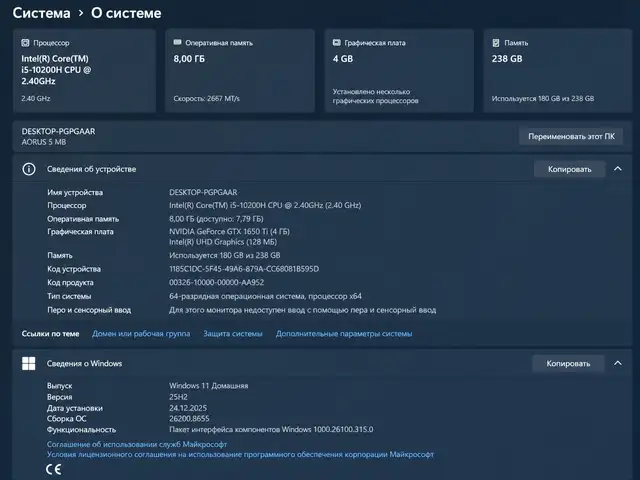This screenshot has height=480, width=640.
Task: Select Windows 11 Домашняя edition text
Action: (209, 385)
